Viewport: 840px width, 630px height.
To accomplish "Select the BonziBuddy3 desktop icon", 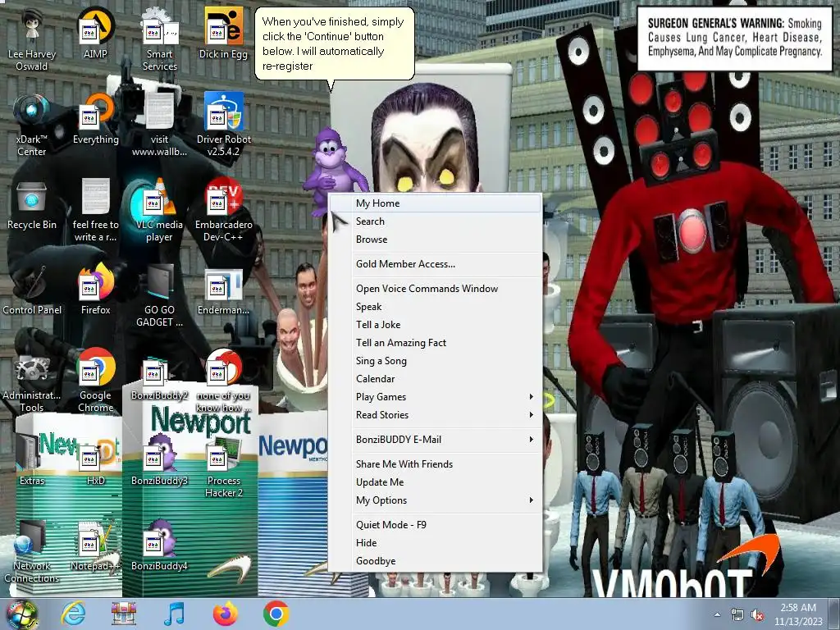I will pos(160,459).
